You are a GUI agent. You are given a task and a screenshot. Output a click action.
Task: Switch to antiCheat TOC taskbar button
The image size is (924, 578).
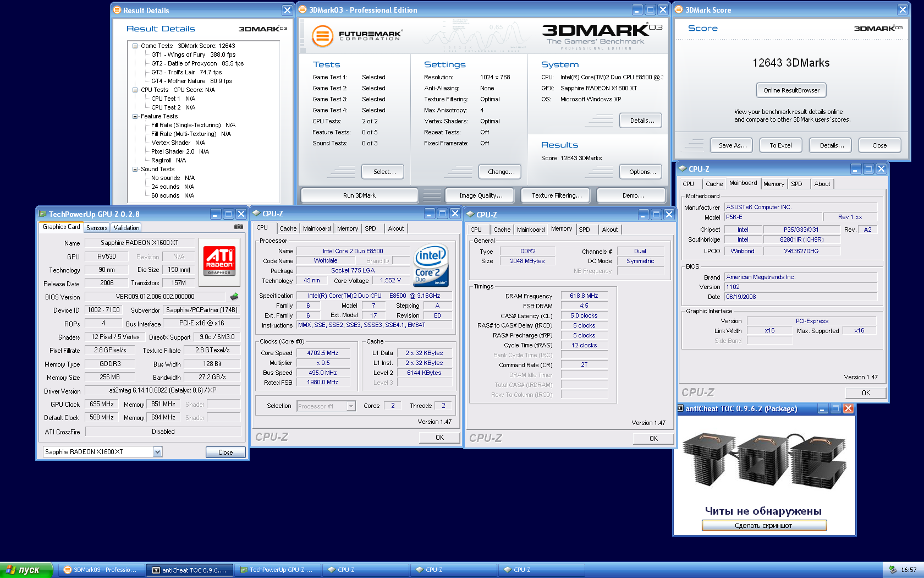(x=190, y=570)
